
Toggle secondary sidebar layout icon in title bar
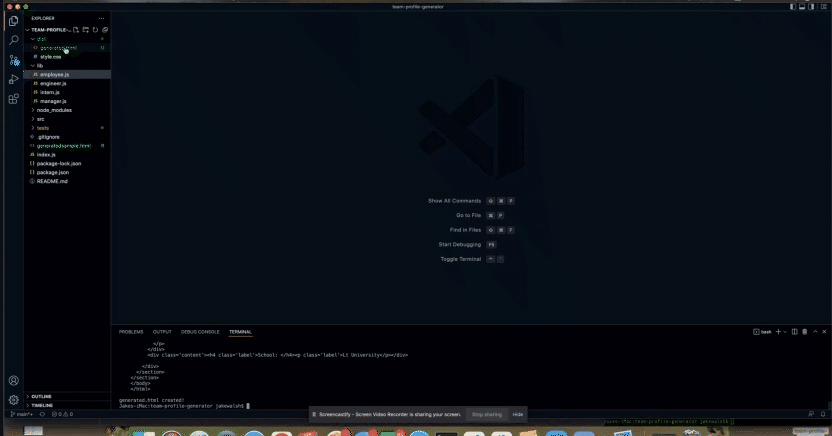812,7
